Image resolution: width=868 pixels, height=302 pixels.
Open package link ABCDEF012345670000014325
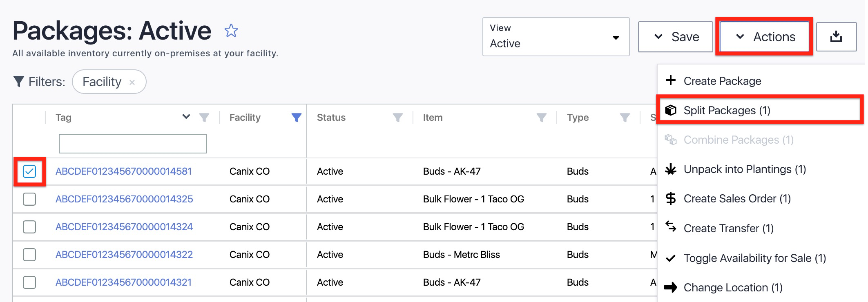(124, 199)
